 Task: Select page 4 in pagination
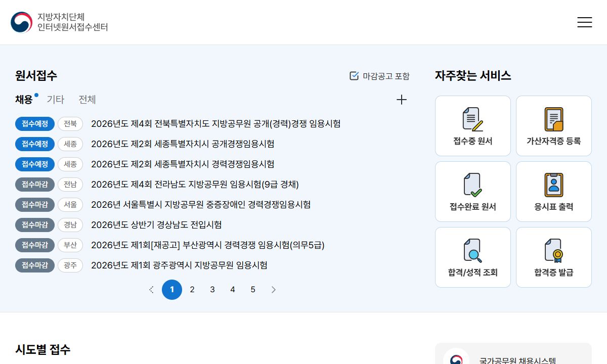pyautogui.click(x=233, y=290)
